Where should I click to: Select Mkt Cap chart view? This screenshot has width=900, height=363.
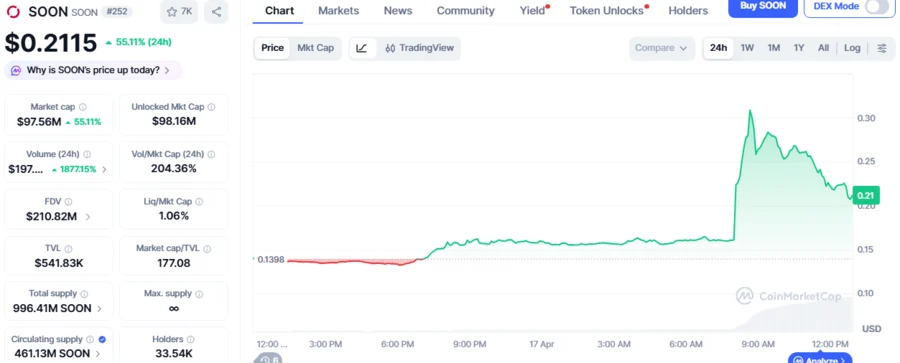tap(315, 48)
